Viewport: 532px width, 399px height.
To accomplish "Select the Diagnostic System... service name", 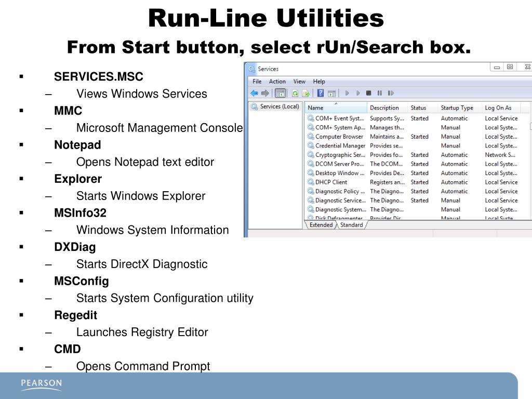I will pos(341,210).
